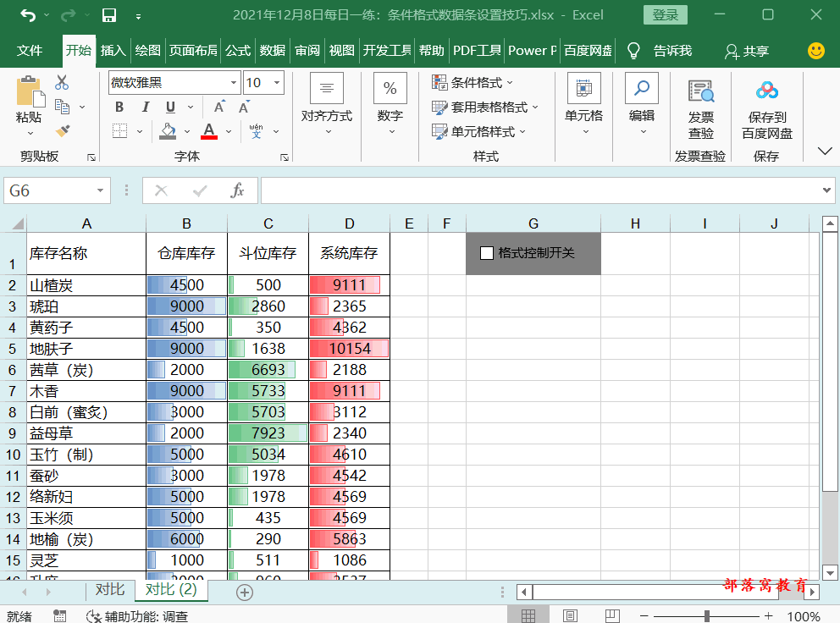Switch to the 公式 ribbon tab
Screen dimensions: 840x623
click(x=238, y=51)
